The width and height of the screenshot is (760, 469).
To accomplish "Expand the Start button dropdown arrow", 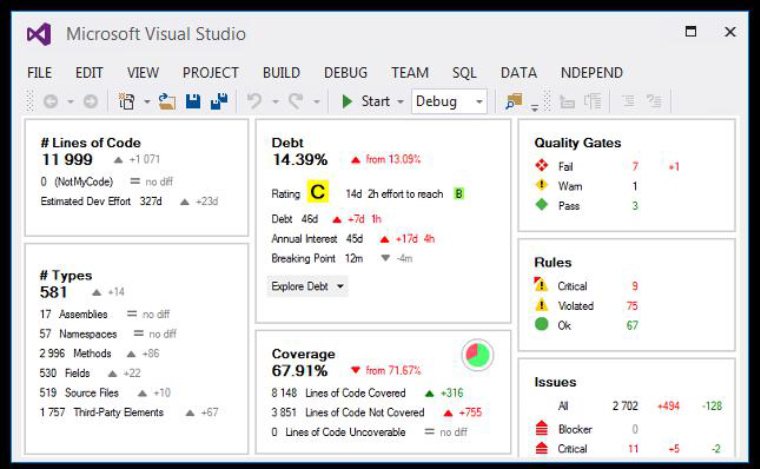I will pos(400,102).
